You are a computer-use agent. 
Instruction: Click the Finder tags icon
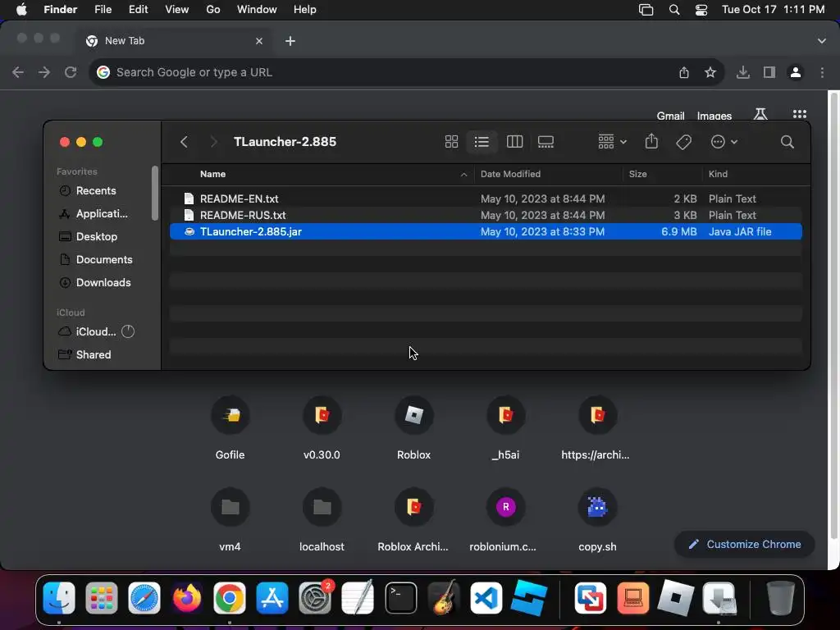(683, 142)
